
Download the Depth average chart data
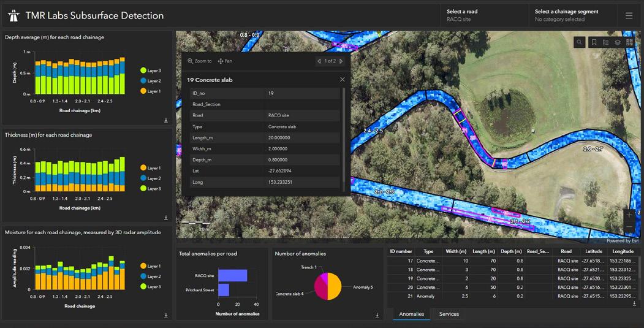(x=166, y=120)
